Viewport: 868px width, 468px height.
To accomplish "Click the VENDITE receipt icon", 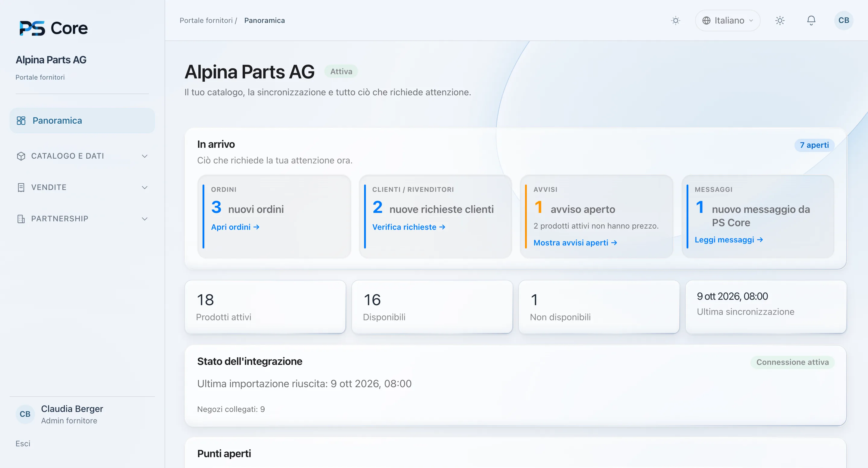I will pyautogui.click(x=21, y=188).
